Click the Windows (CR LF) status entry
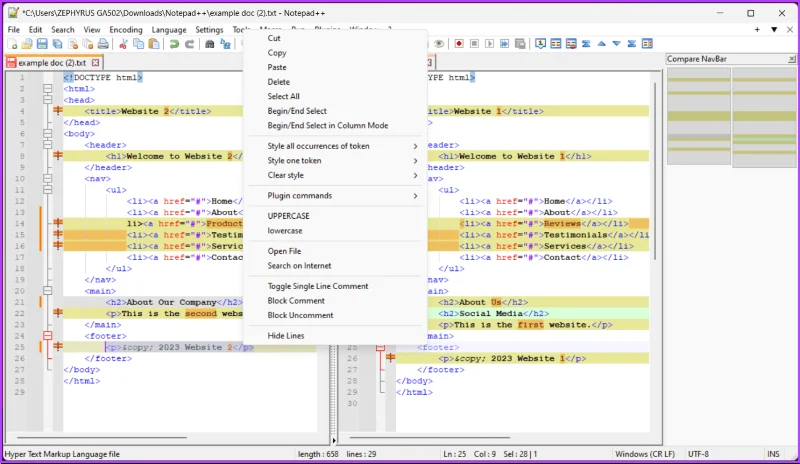800x464 pixels. [645, 454]
